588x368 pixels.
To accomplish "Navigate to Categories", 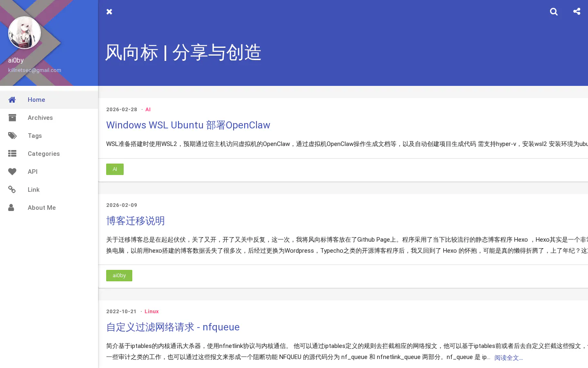I will point(49,154).
